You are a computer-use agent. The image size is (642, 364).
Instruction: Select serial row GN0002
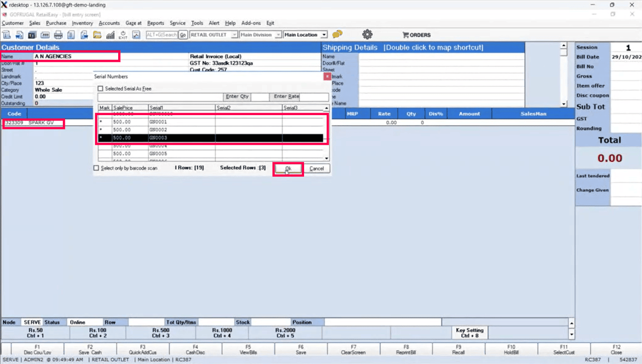point(210,130)
